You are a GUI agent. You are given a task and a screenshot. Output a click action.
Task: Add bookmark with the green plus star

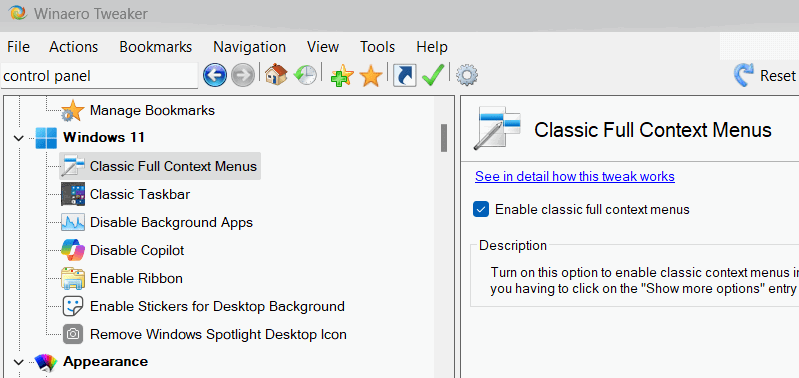[341, 76]
